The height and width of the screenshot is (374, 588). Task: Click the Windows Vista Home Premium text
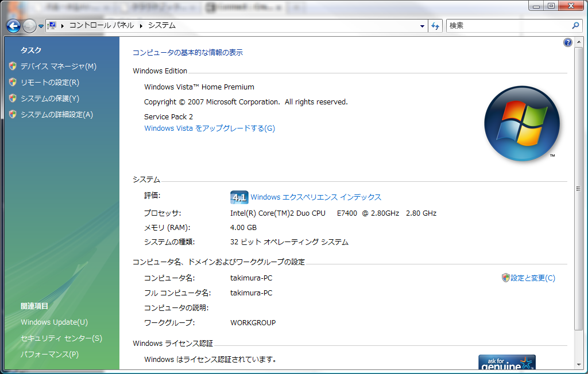tap(199, 87)
